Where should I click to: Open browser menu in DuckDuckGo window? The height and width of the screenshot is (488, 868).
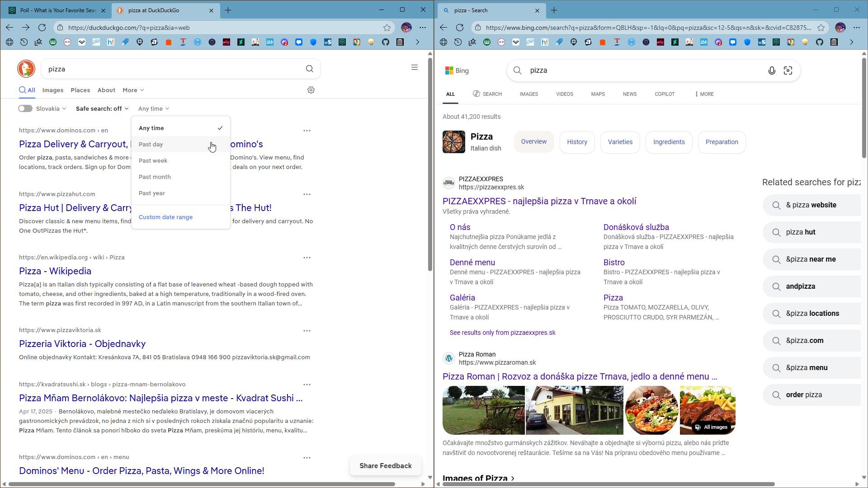pos(423,28)
